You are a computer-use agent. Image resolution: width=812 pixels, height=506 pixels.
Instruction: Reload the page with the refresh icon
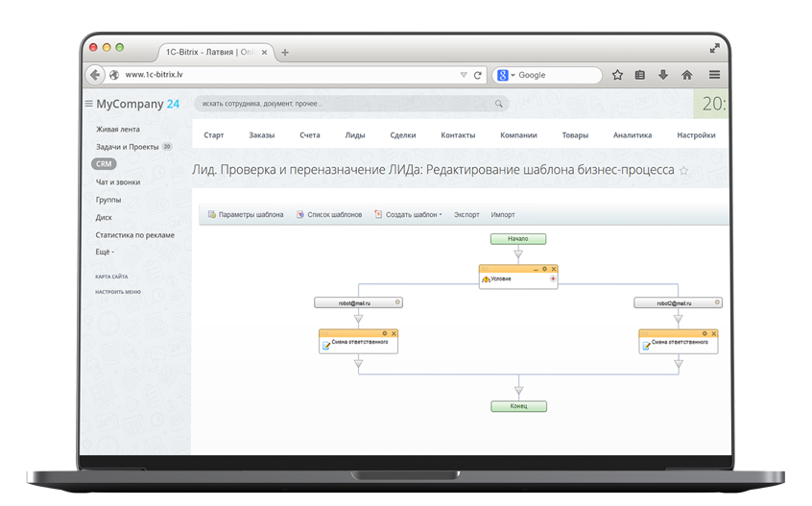[x=477, y=75]
